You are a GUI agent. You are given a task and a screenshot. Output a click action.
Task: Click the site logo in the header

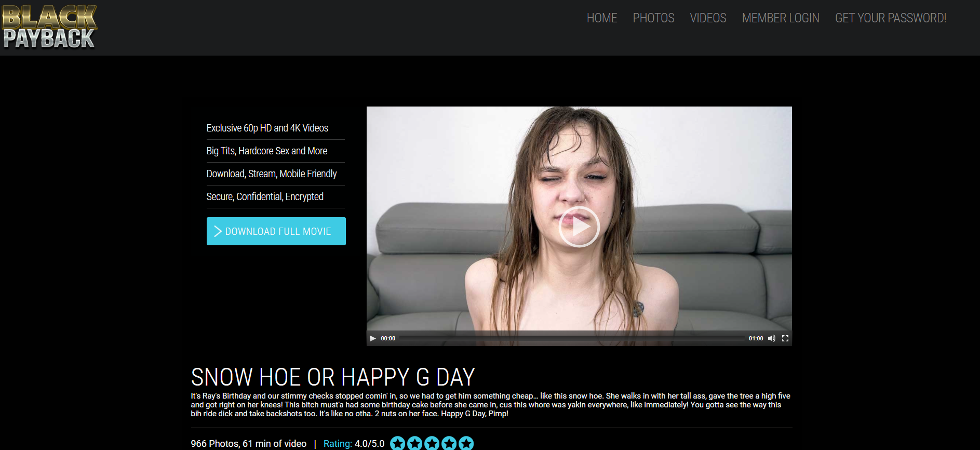[49, 27]
